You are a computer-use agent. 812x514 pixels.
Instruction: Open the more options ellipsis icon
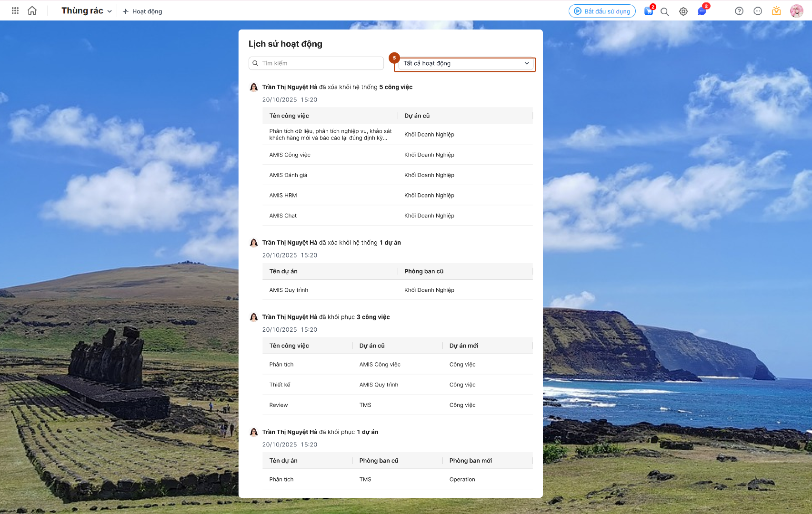[x=758, y=11]
